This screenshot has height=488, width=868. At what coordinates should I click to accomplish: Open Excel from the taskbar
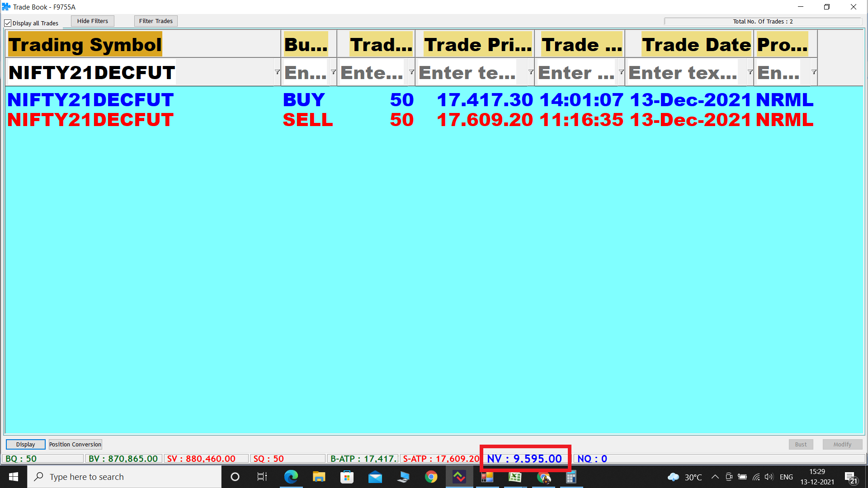click(x=515, y=477)
